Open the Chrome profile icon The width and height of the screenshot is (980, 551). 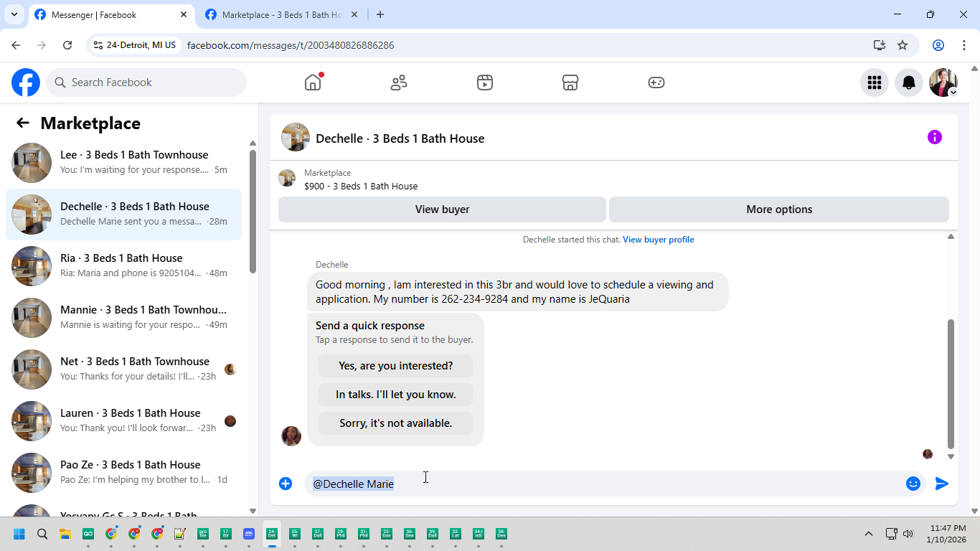tap(938, 45)
